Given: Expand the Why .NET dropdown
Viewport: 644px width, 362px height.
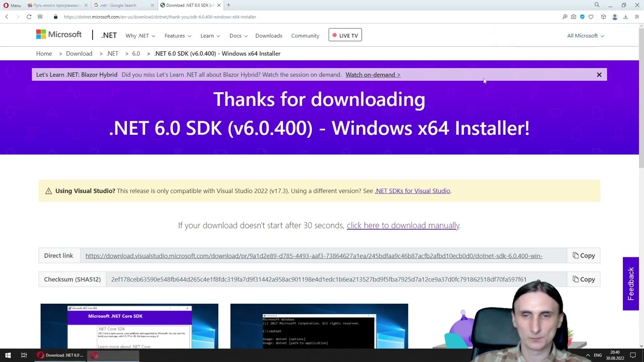Looking at the screenshot, I should point(140,36).
